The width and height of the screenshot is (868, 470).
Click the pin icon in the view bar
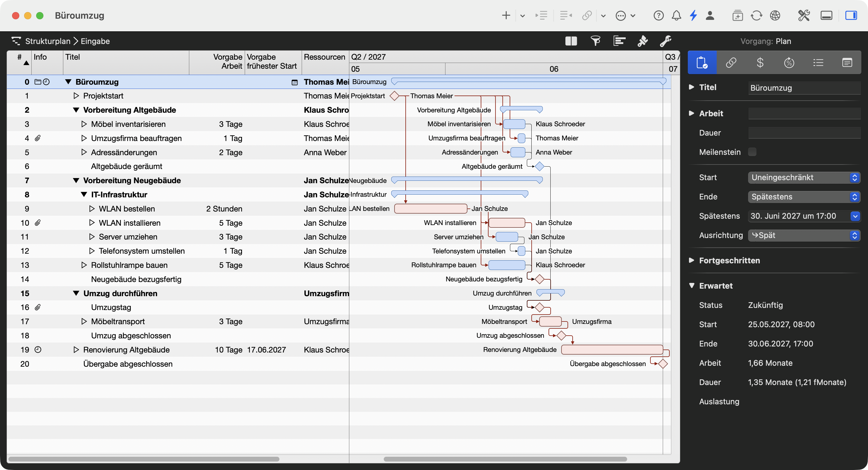[643, 41]
